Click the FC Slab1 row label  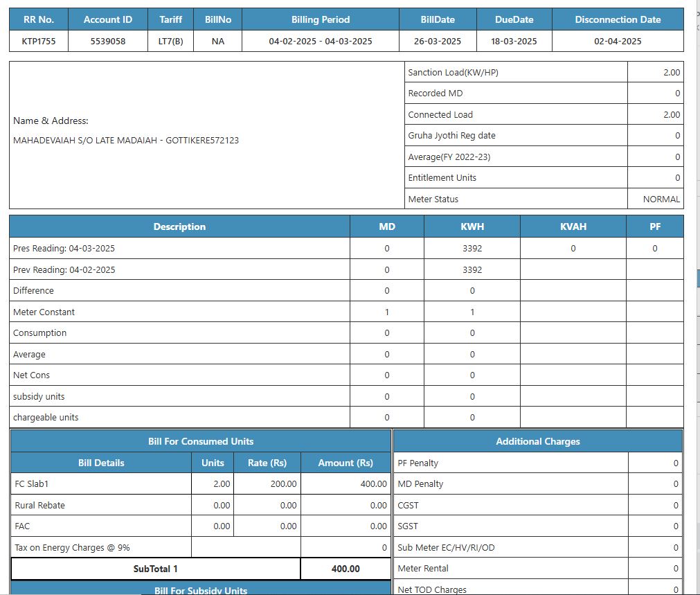pyautogui.click(x=31, y=483)
